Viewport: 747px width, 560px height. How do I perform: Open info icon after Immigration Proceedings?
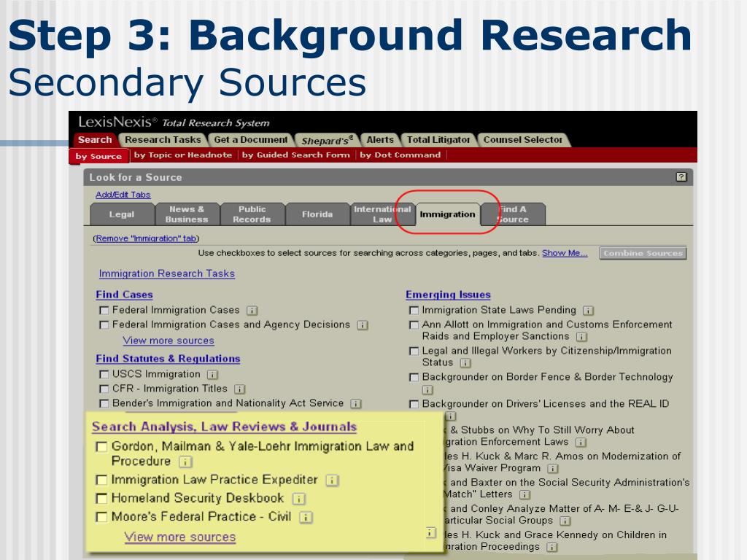point(551,547)
